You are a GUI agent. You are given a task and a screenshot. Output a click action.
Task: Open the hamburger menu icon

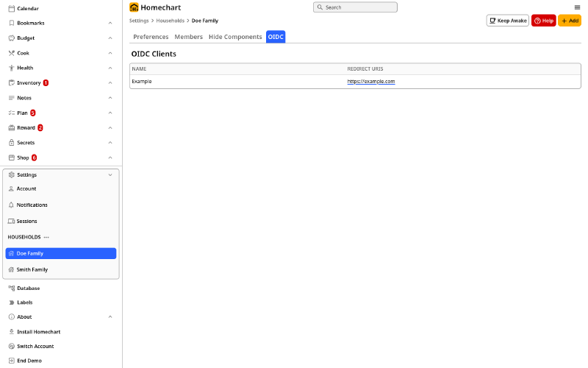pyautogui.click(x=577, y=7)
